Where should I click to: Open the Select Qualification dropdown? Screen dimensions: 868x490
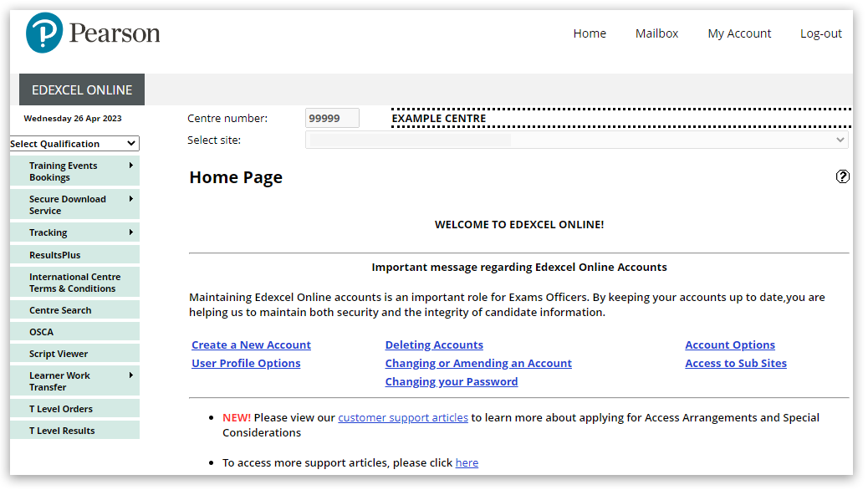coord(74,143)
